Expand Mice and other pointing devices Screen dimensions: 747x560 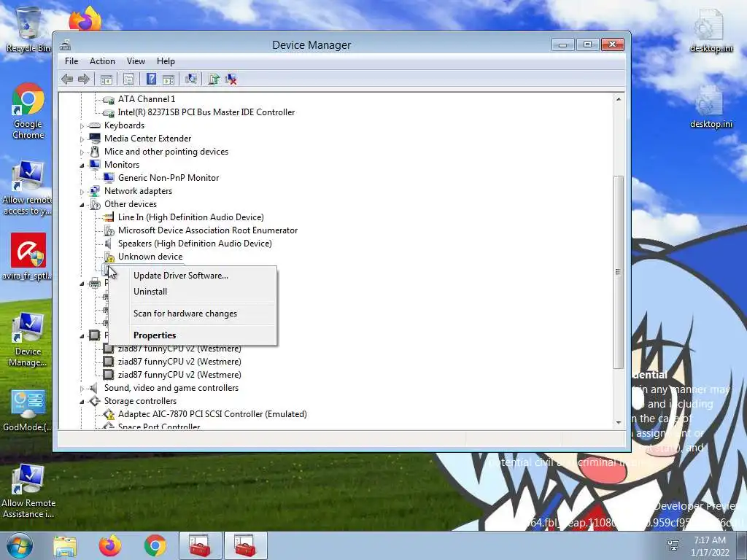pos(82,152)
